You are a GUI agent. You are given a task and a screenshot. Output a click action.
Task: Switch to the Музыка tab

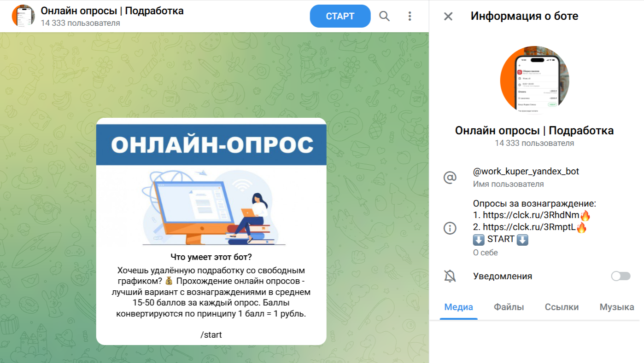click(x=617, y=307)
